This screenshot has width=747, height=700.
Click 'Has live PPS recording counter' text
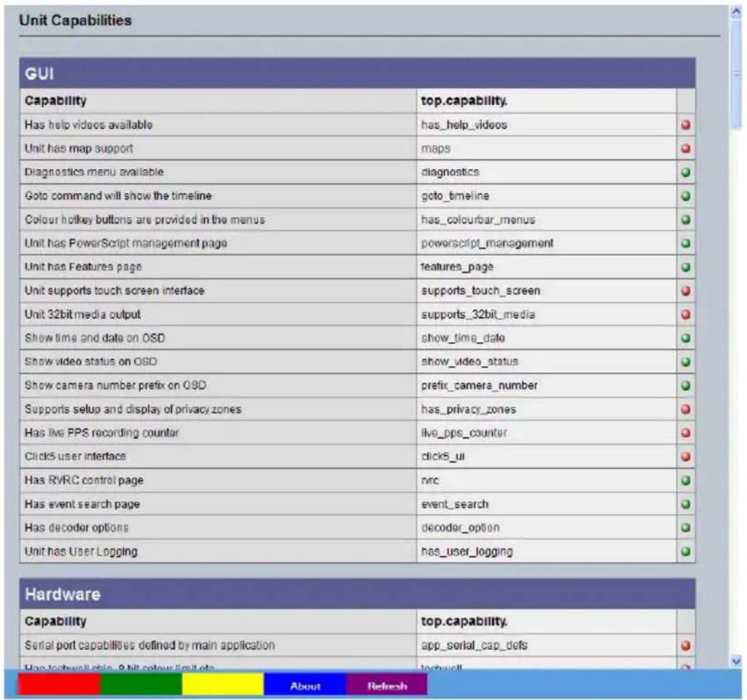point(102,433)
